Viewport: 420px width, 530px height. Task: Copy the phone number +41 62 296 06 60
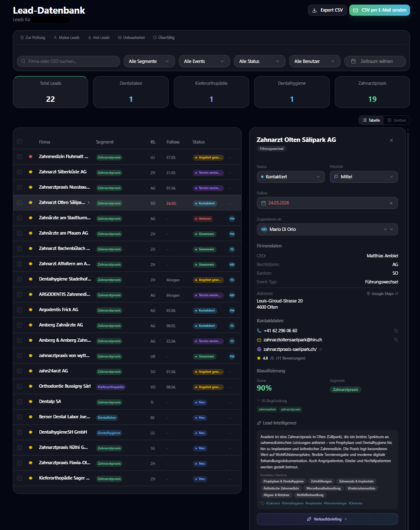(x=396, y=331)
